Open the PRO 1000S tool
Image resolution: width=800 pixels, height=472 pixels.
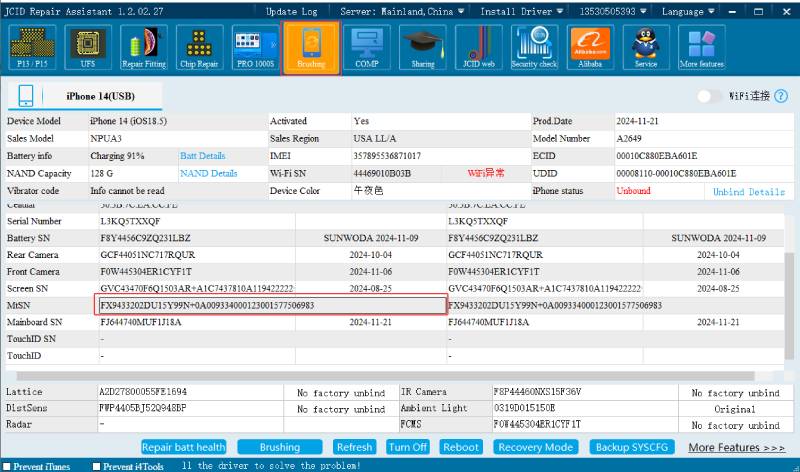[255, 47]
